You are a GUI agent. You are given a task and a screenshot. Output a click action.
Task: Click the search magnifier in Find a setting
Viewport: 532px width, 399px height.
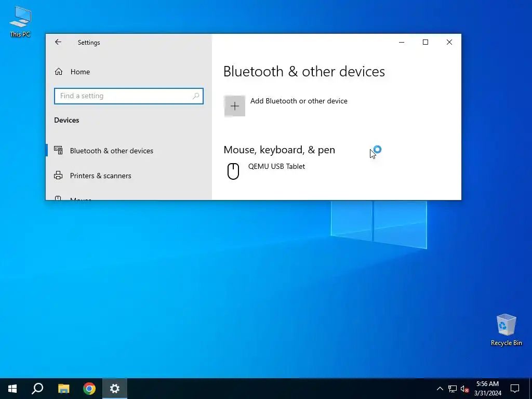click(196, 96)
